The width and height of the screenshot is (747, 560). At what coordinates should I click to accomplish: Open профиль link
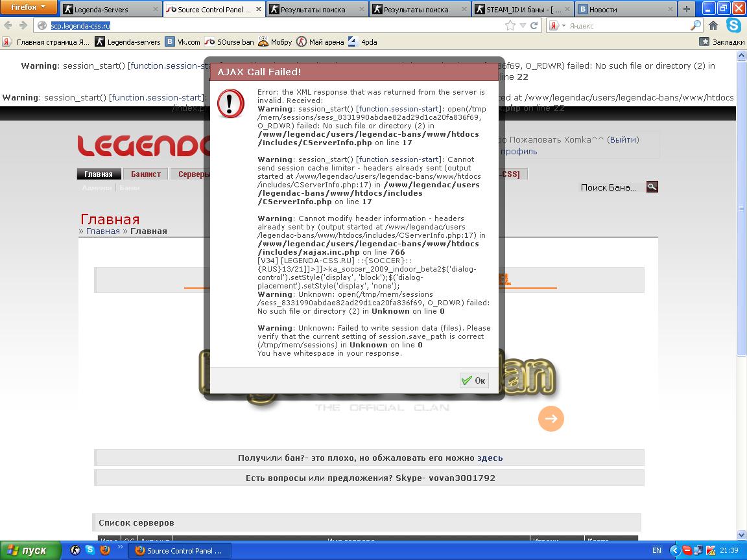(518, 152)
